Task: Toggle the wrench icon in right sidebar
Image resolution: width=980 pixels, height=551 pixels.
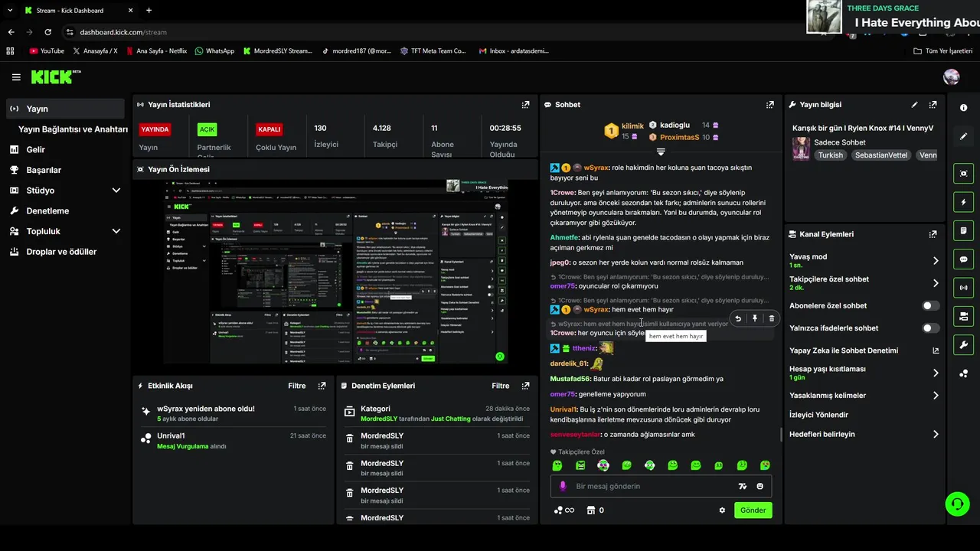Action: click(964, 344)
